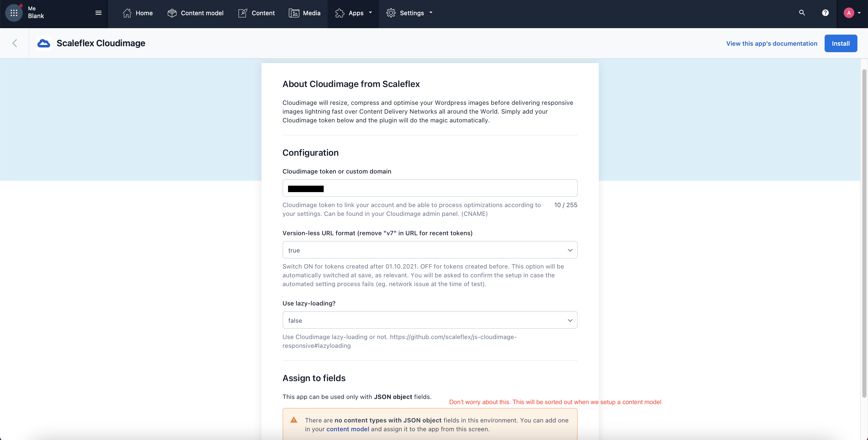Open the Media section
Viewport: 868px width, 440px height.
(305, 13)
